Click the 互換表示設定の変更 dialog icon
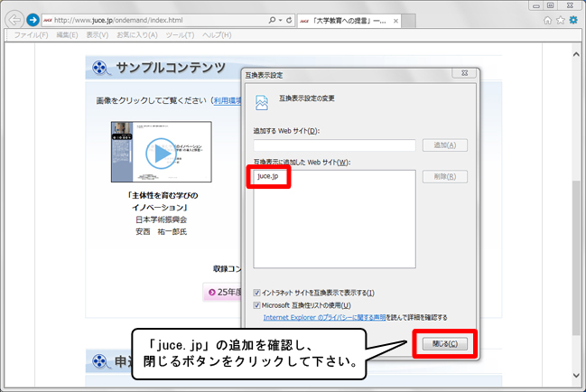Image resolution: width=586 pixels, height=392 pixels. [x=262, y=102]
